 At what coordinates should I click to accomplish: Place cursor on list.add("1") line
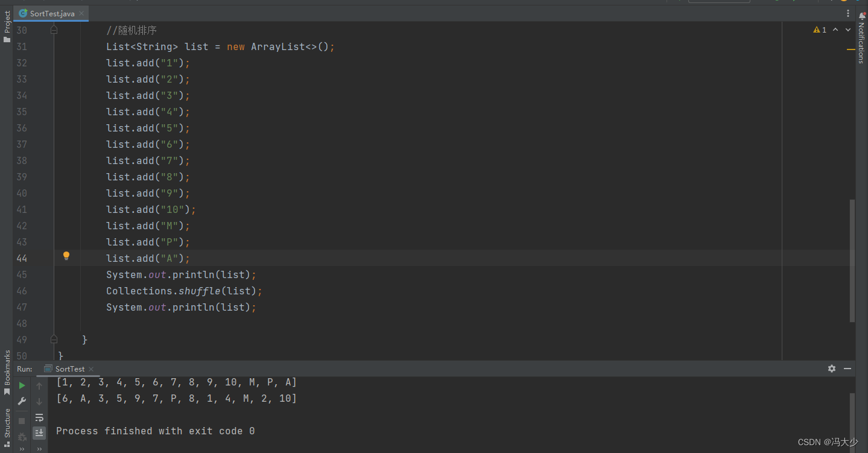pos(148,63)
